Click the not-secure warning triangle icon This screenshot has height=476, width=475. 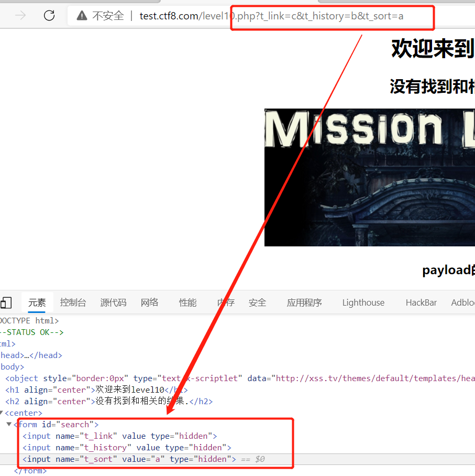(82, 16)
